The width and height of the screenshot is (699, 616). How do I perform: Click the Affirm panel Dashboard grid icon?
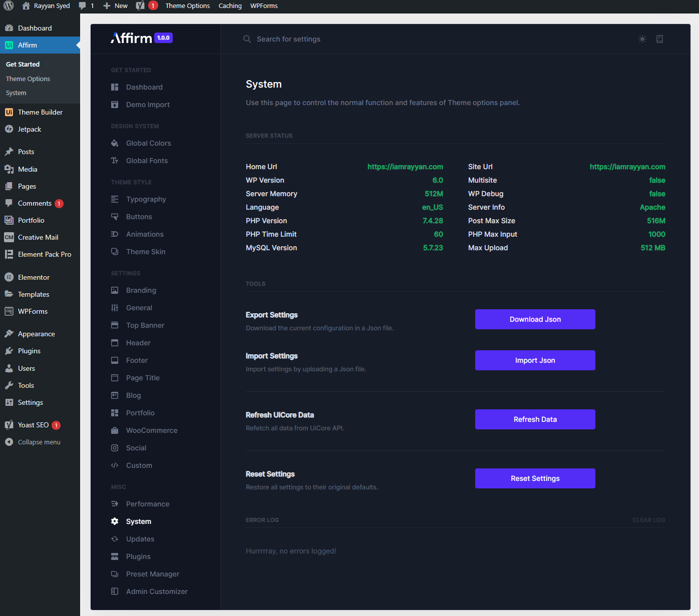115,87
